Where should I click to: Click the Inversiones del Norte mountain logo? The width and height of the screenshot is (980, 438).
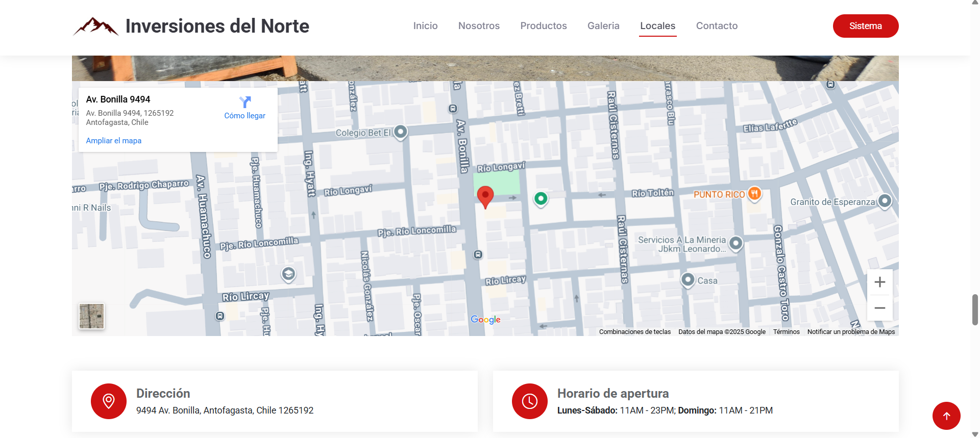(x=95, y=26)
